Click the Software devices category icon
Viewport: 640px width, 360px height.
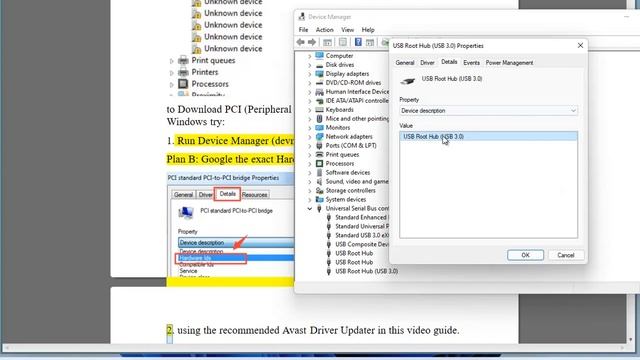(320, 173)
